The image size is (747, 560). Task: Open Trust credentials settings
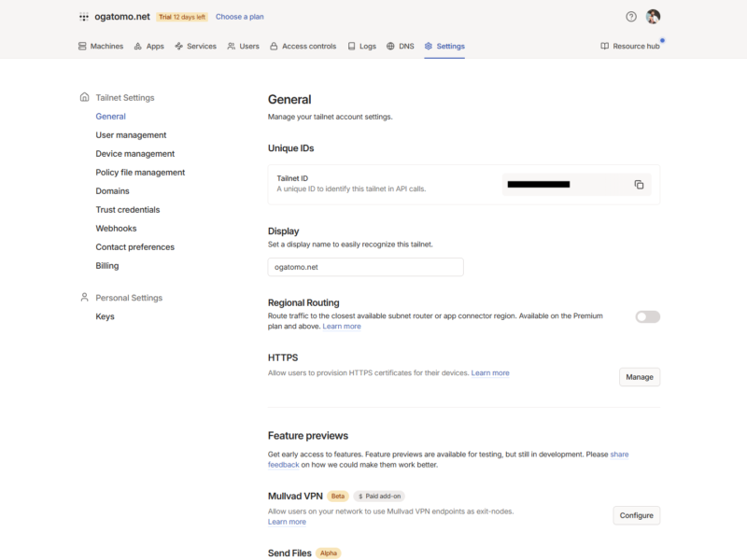128,209
